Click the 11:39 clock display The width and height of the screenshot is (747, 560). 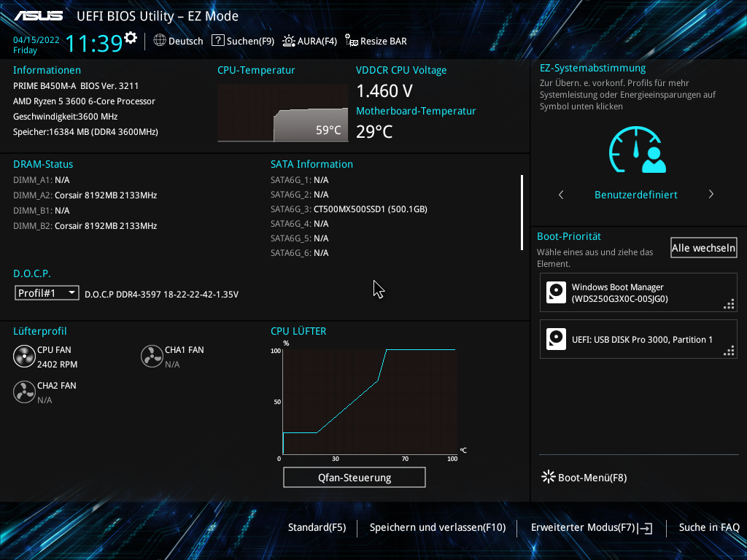coord(94,43)
